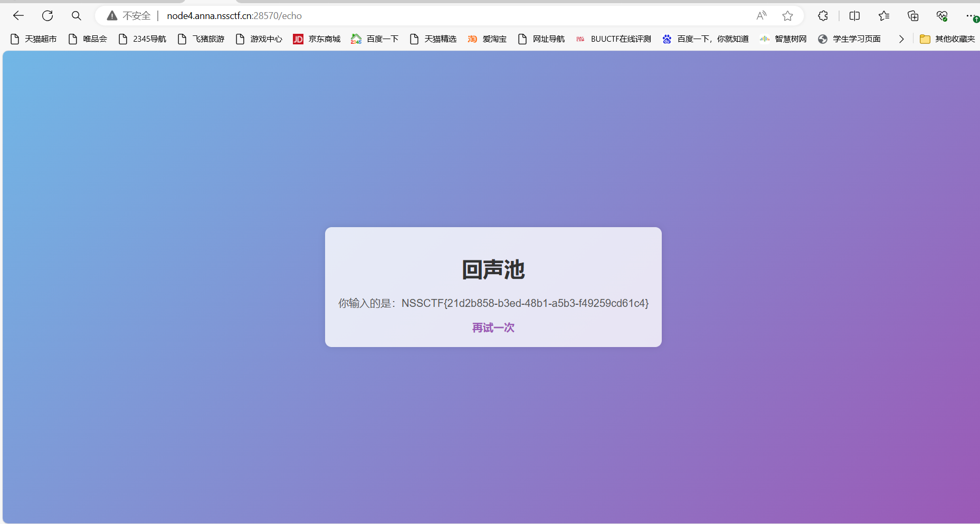Click the 回声池 heading

coord(493,270)
